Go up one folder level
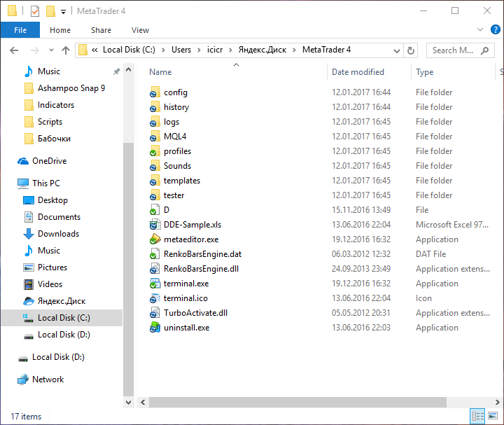This screenshot has width=504, height=425. pyautogui.click(x=66, y=50)
